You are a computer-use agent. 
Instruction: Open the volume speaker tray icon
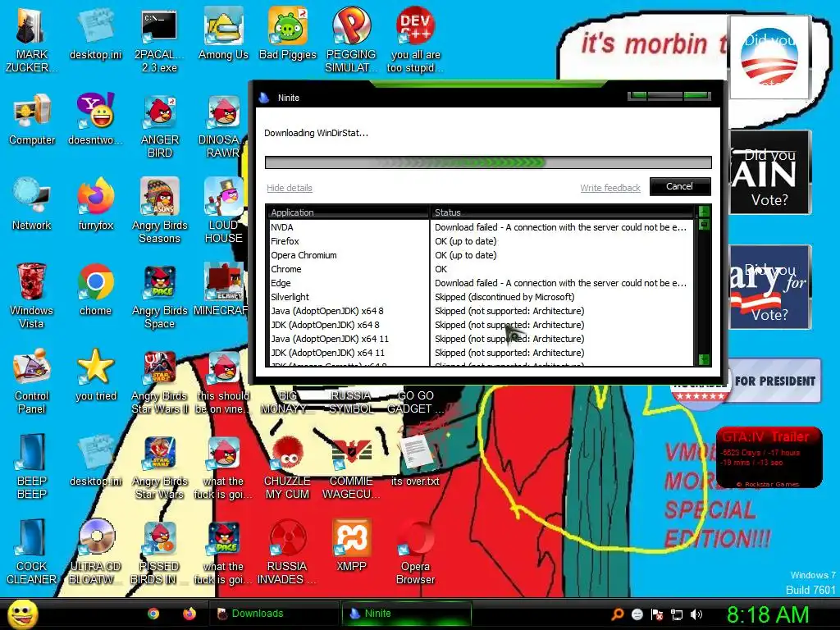(696, 614)
